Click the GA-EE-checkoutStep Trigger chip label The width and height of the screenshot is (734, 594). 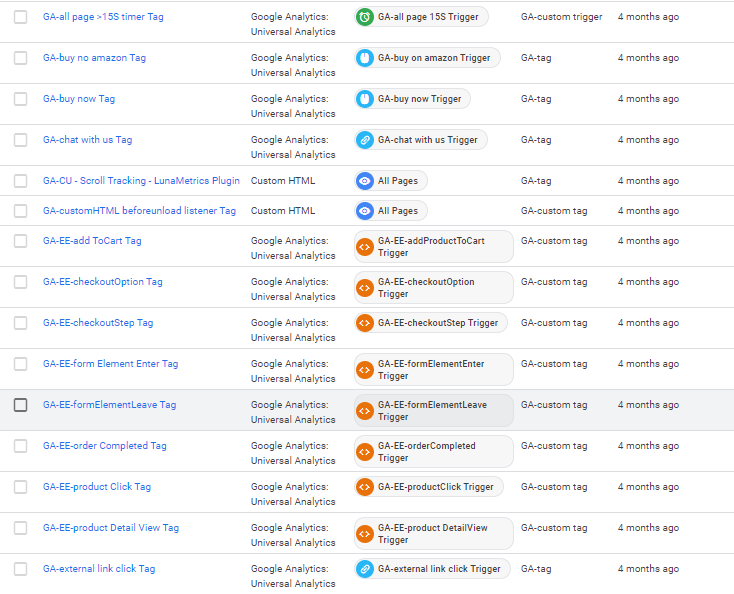point(438,323)
